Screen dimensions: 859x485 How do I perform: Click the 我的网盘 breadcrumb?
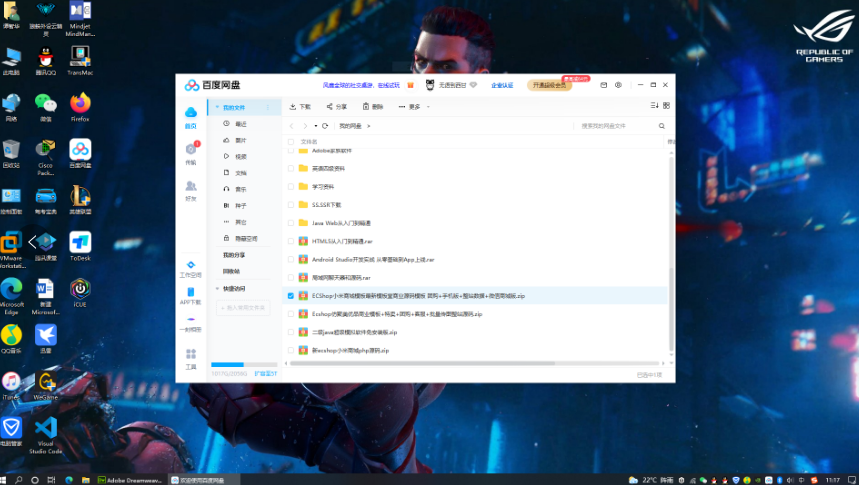tap(350, 126)
